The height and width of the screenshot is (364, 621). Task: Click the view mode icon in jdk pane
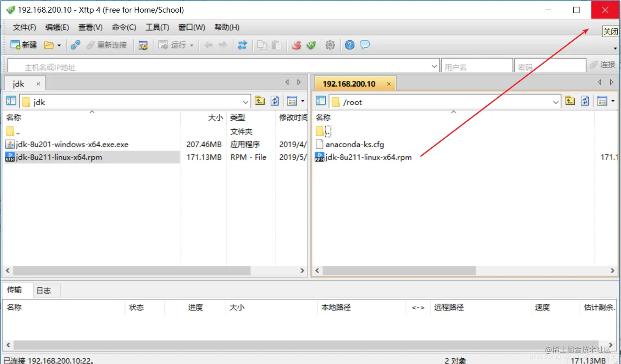292,101
